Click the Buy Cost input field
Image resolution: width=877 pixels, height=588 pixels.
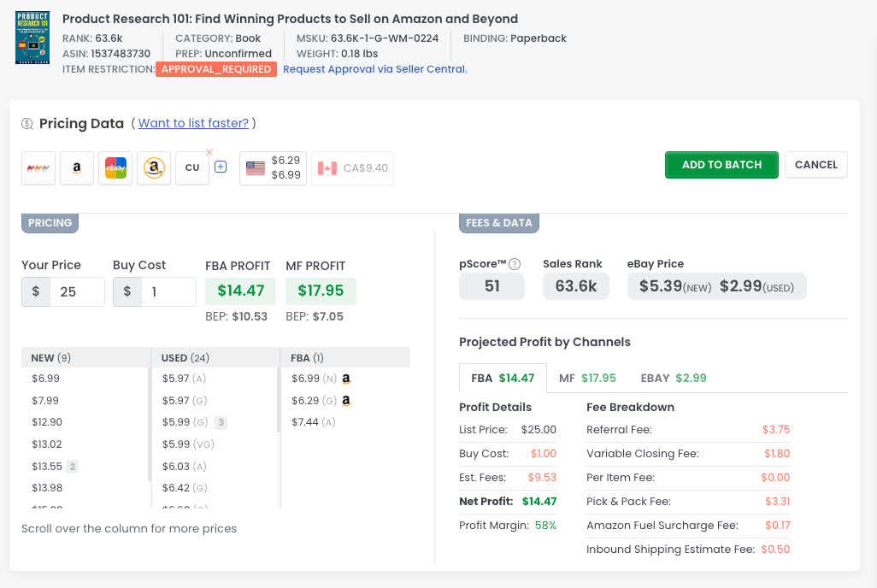coord(168,291)
